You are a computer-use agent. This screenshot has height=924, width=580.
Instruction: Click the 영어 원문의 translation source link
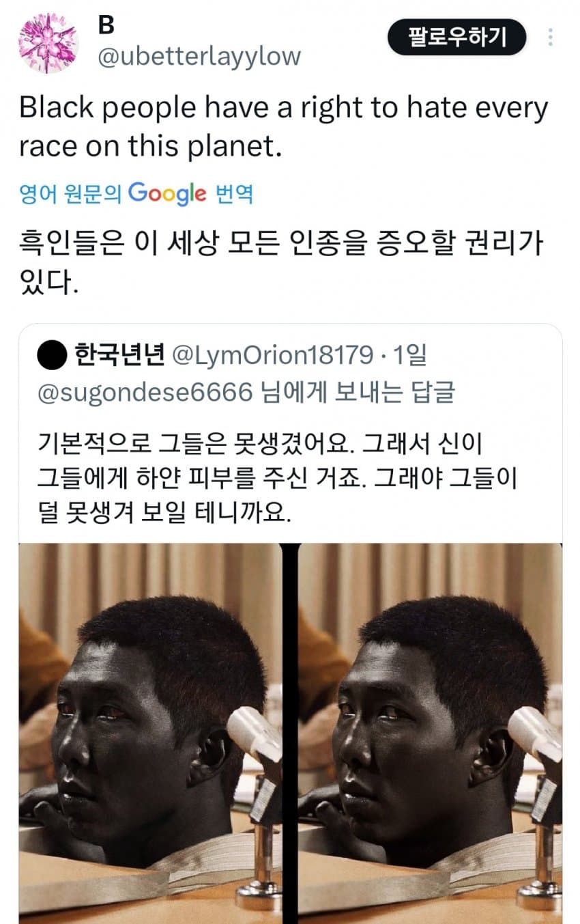pos(70,195)
